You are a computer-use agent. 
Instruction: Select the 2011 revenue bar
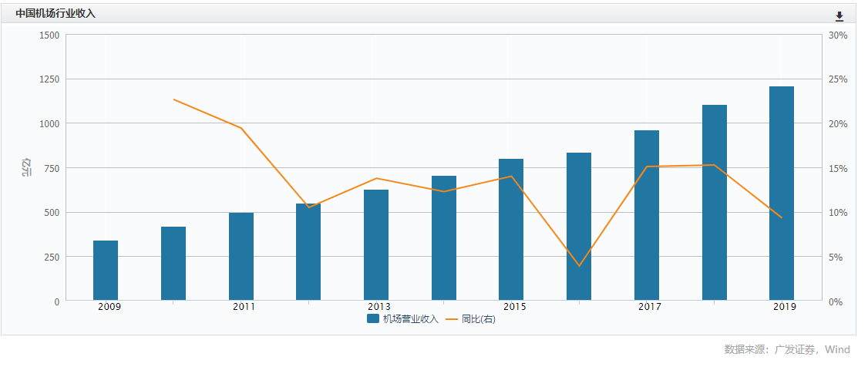[x=241, y=257]
